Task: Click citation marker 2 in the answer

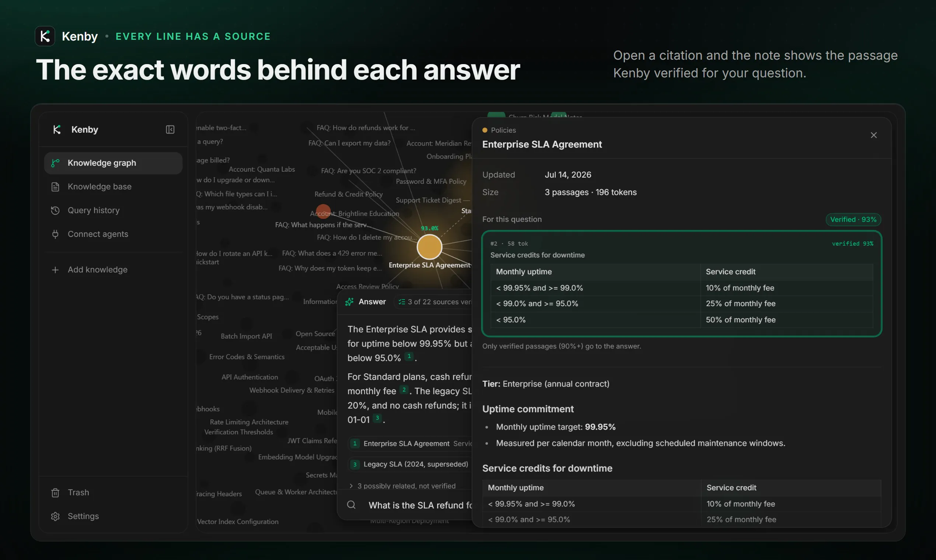Action: [x=404, y=389]
